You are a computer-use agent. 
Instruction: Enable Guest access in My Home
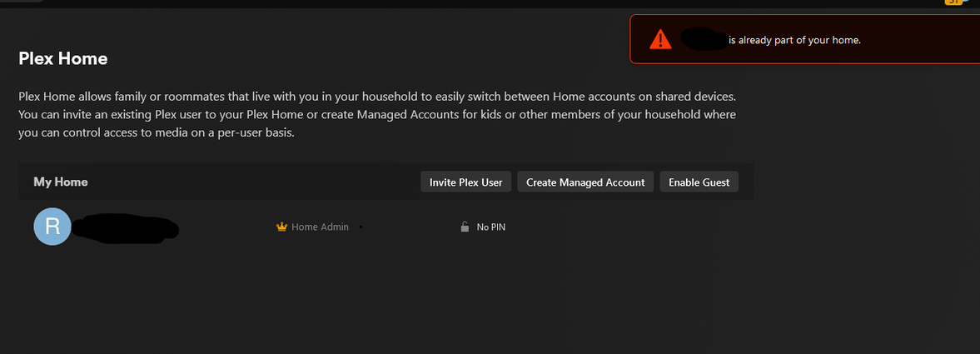[x=699, y=182]
